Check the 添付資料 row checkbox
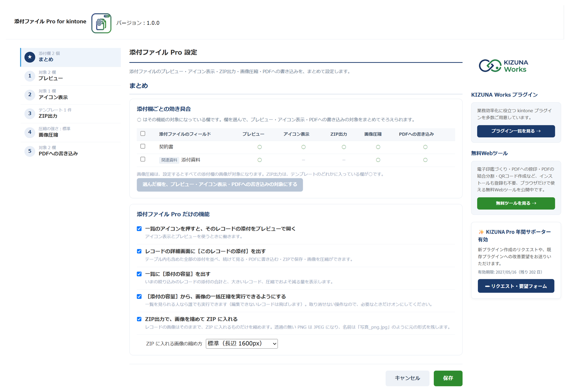Viewport: 568px width, 392px height. point(143,159)
